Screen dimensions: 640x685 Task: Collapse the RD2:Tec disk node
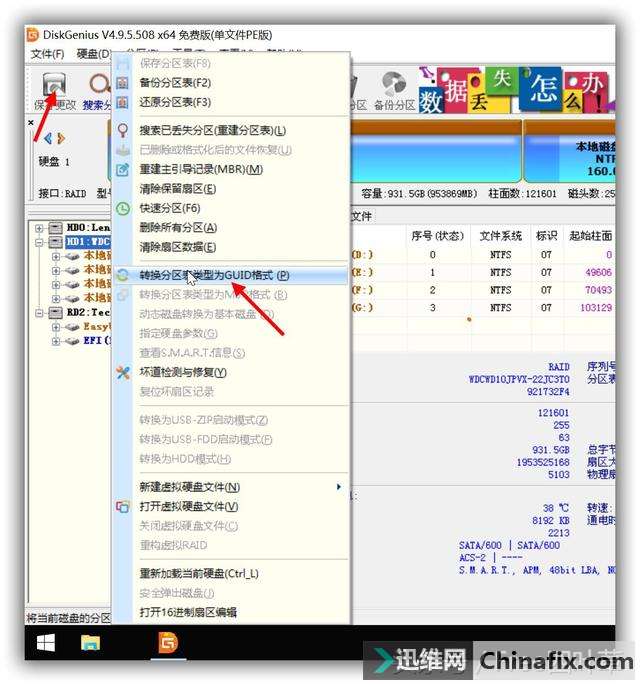click(39, 312)
